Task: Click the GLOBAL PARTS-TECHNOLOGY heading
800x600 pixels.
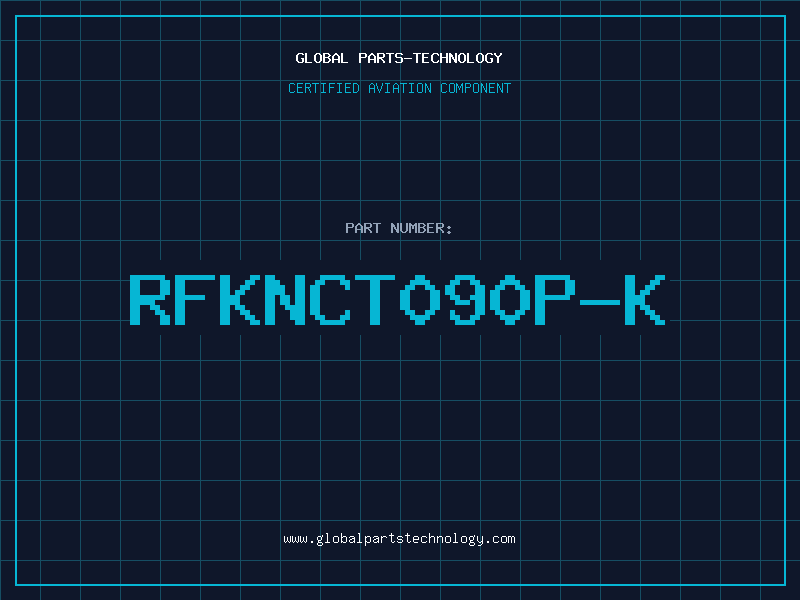Action: (399, 58)
